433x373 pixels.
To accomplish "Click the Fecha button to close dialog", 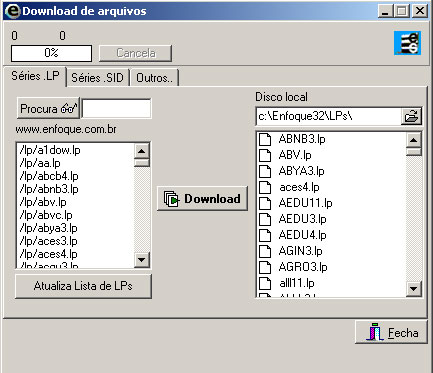I will point(391,332).
